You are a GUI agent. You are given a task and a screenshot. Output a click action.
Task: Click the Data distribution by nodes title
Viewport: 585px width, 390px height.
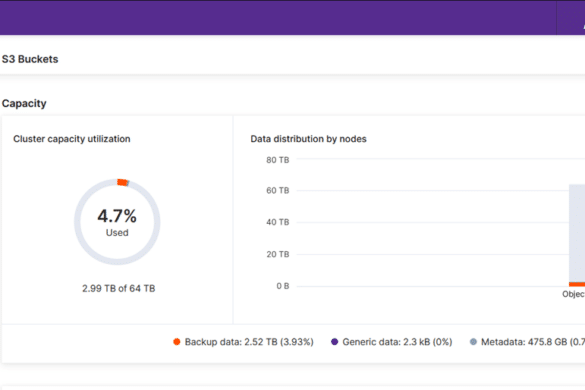pyautogui.click(x=309, y=139)
